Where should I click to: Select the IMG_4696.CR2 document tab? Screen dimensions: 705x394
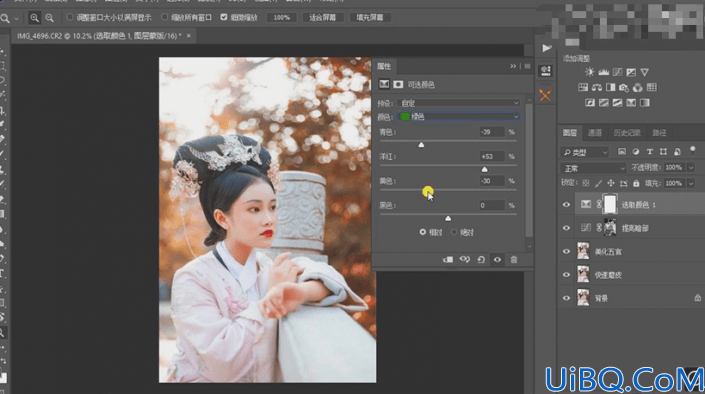point(99,36)
